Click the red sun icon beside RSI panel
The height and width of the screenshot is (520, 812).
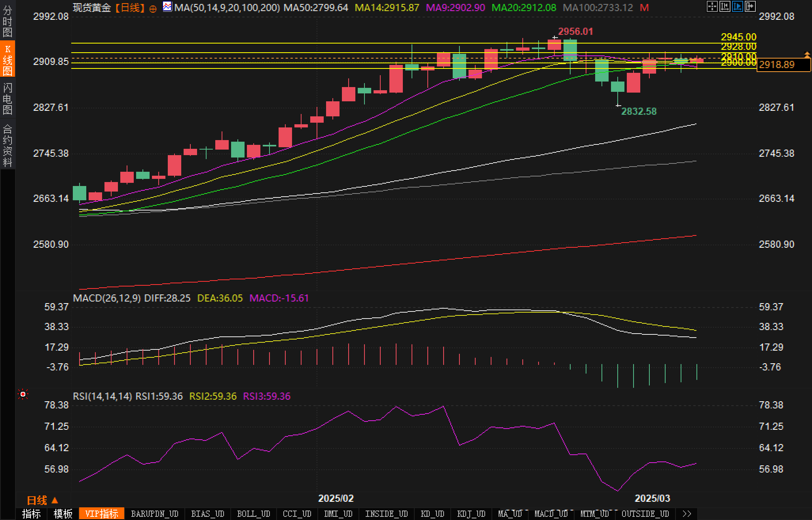point(23,394)
